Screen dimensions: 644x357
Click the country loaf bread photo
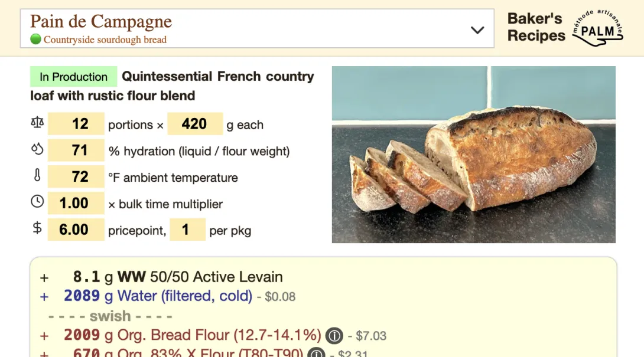[473, 153]
